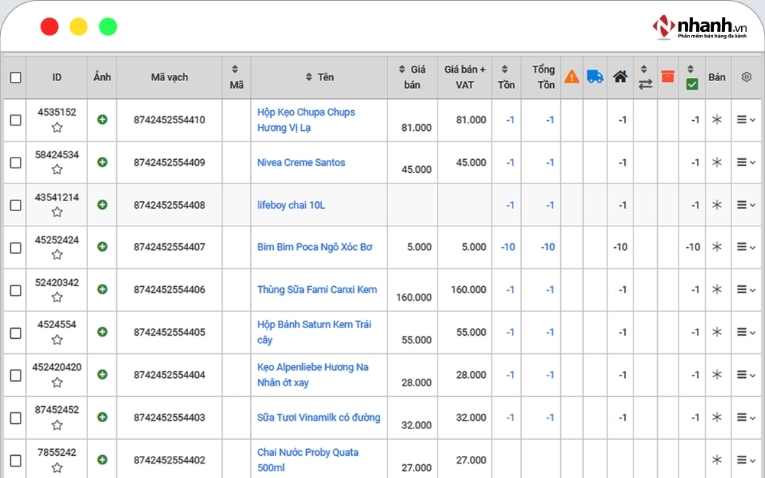The image size is (765, 478).
Task: Add image for lifeboy chai 10L
Action: (102, 205)
